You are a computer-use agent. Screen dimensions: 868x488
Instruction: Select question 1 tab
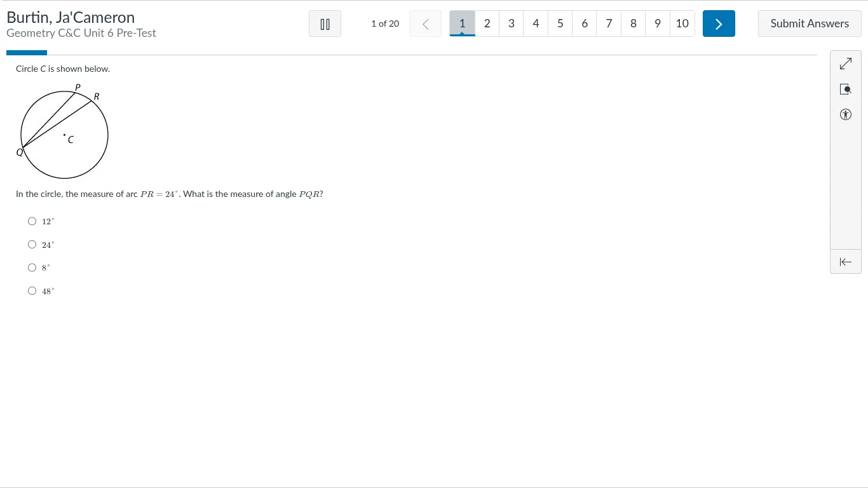click(462, 24)
